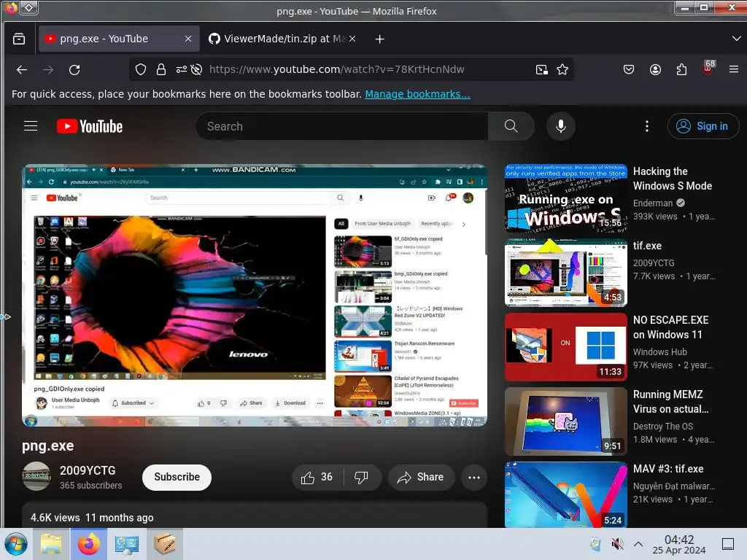This screenshot has width=747, height=560.
Task: Click the Destroy The OS channel name
Action: click(662, 426)
